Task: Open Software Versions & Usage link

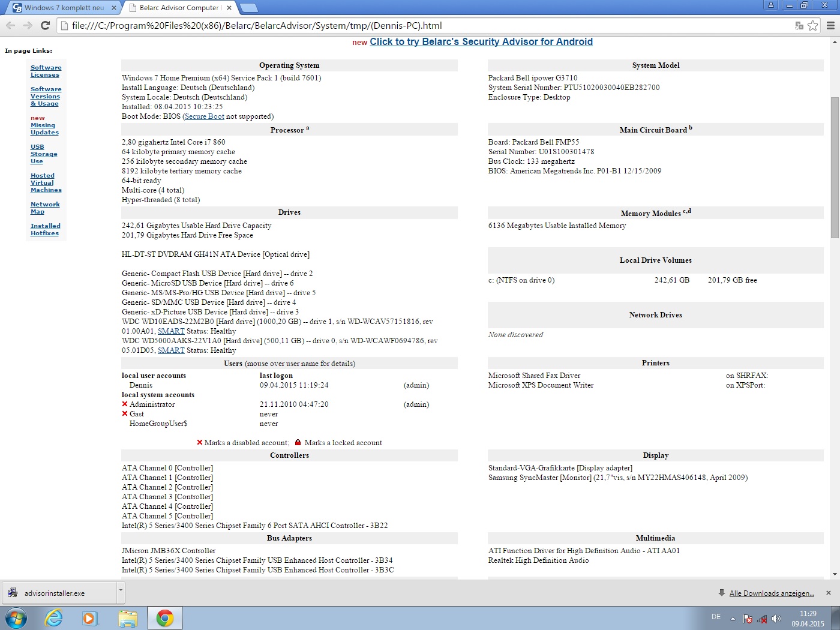Action: point(46,97)
